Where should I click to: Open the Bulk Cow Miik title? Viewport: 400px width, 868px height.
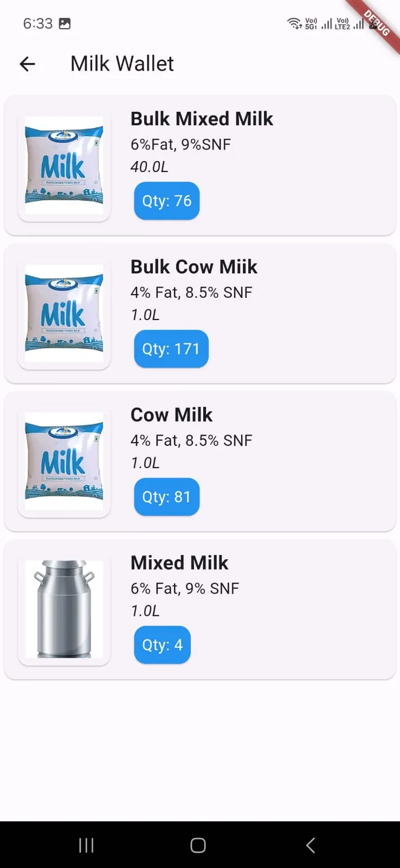pyautogui.click(x=194, y=267)
